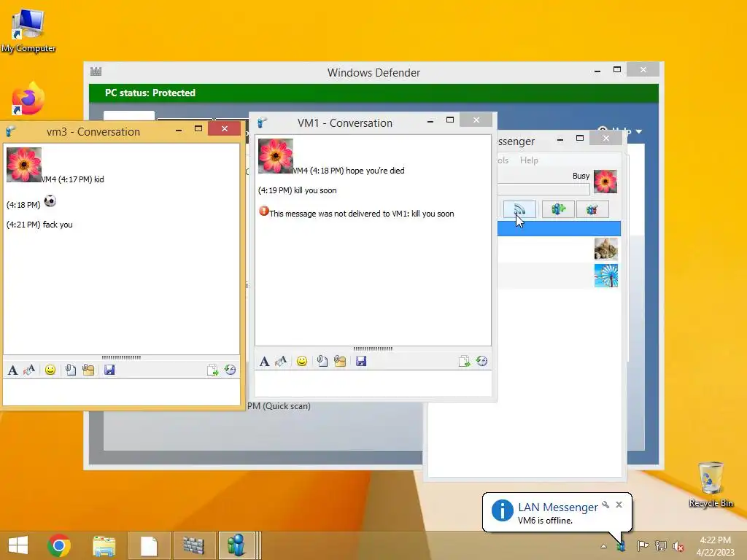
Task: Click the soccer ball emoticon in vm3 chat
Action: pyautogui.click(x=50, y=201)
